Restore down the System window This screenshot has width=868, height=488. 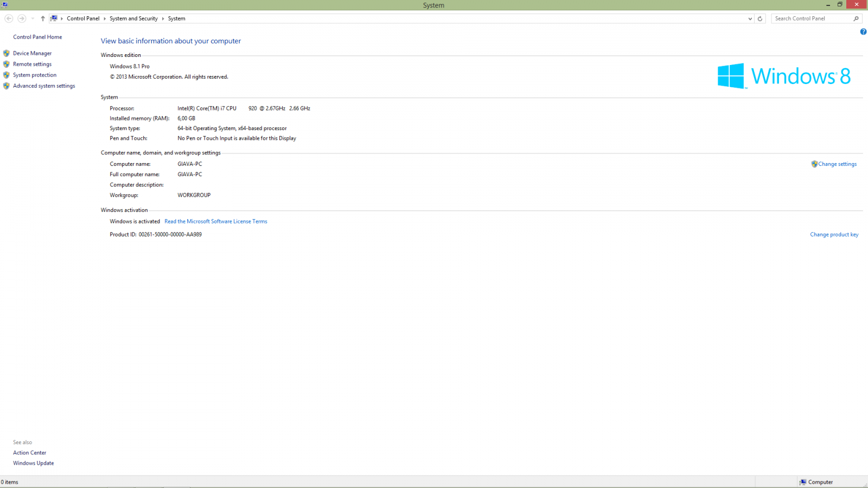(840, 5)
